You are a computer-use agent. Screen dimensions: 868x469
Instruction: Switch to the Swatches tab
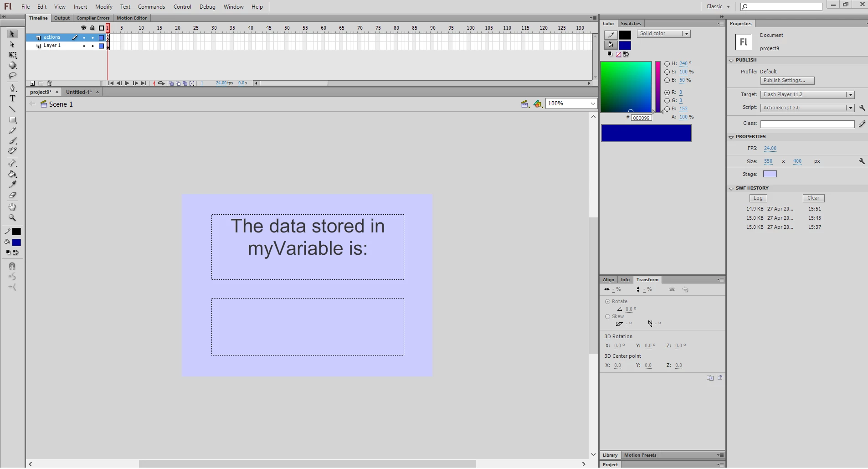pyautogui.click(x=631, y=24)
